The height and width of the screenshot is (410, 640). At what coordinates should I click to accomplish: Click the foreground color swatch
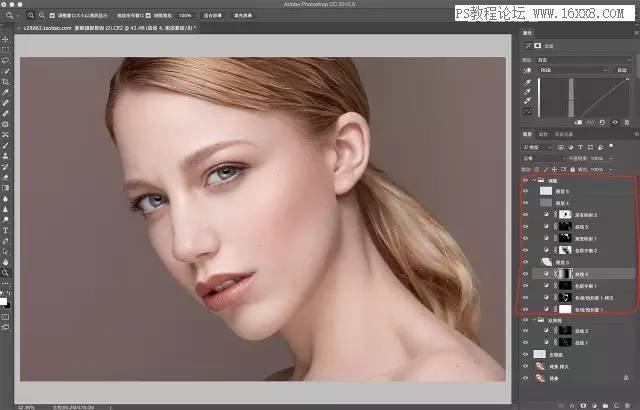3,301
